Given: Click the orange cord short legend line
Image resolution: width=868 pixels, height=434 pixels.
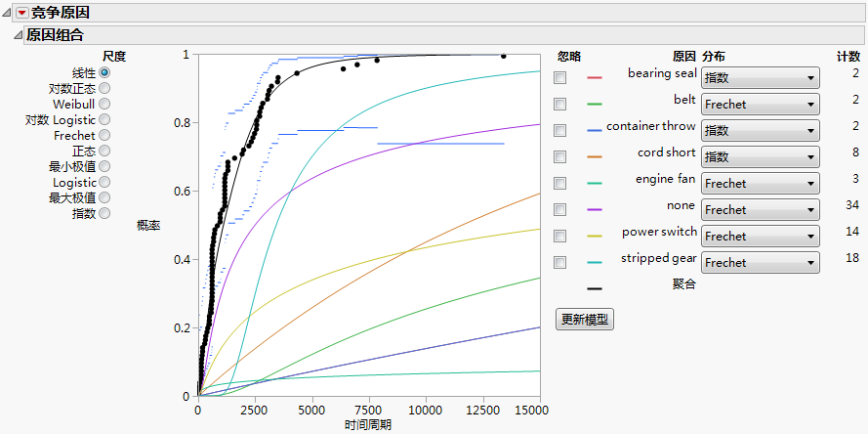Looking at the screenshot, I should [x=595, y=156].
